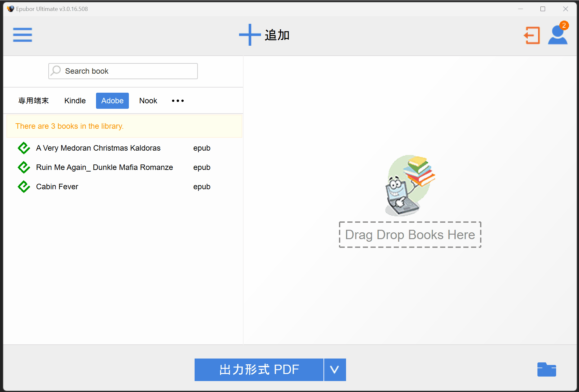Viewport: 579px width, 392px height.
Task: Select the book titled Cabin Fever
Action: click(x=57, y=187)
